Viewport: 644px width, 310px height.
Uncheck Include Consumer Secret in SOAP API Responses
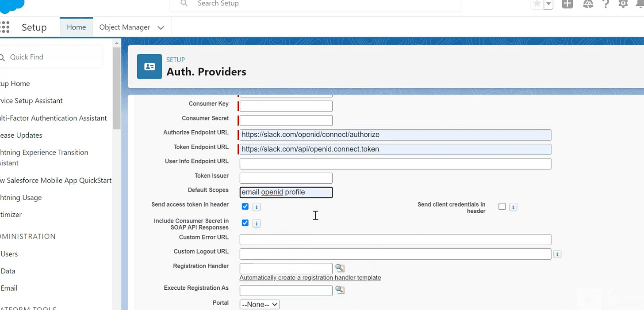pos(245,223)
